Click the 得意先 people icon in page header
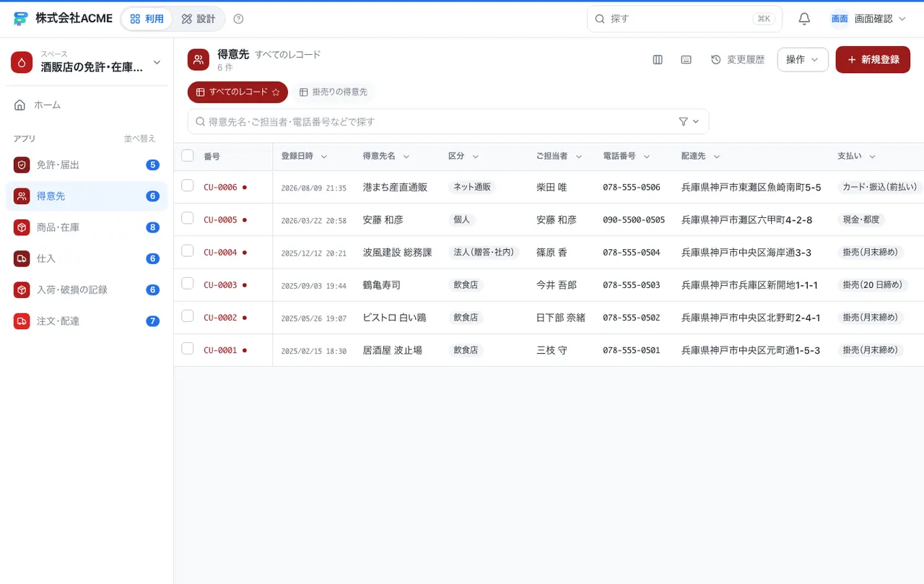924x584 pixels. (x=199, y=60)
